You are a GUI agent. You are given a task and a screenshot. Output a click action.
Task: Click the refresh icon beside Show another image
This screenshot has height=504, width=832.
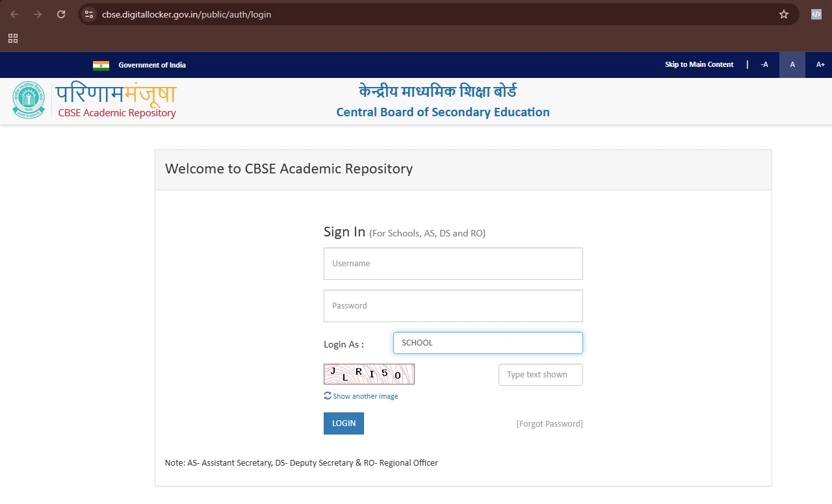pos(328,396)
